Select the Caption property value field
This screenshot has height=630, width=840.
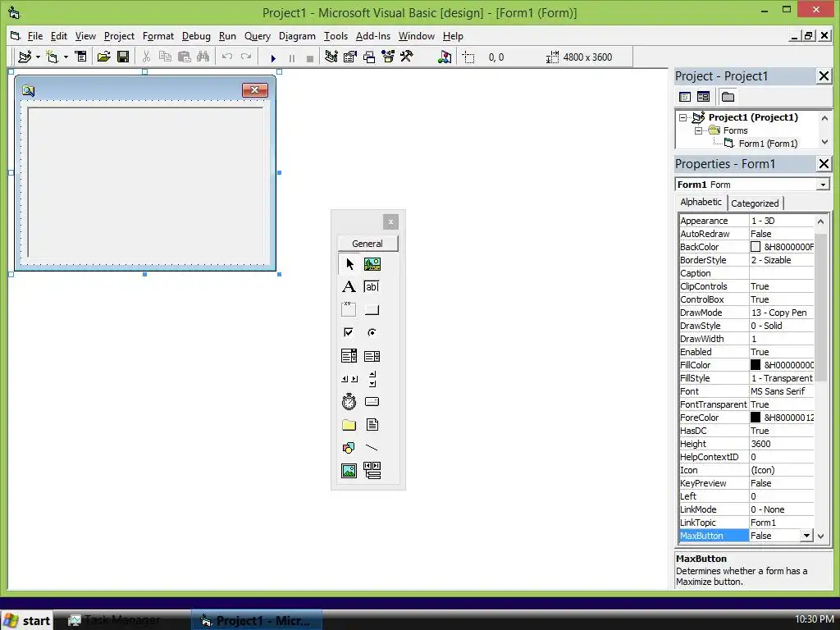782,273
